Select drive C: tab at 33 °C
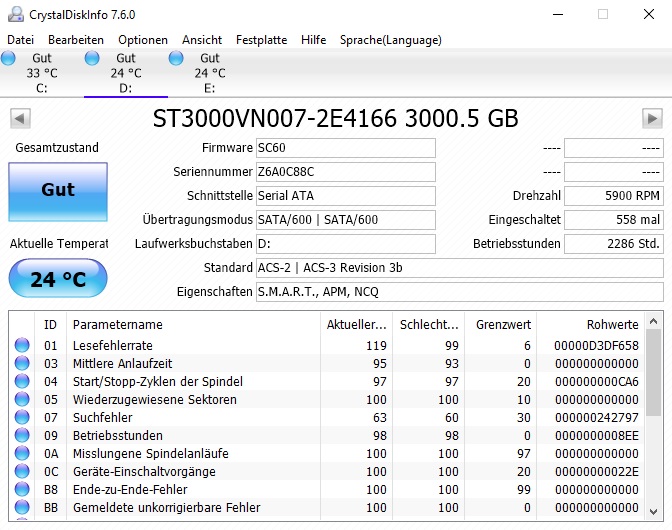 42,73
